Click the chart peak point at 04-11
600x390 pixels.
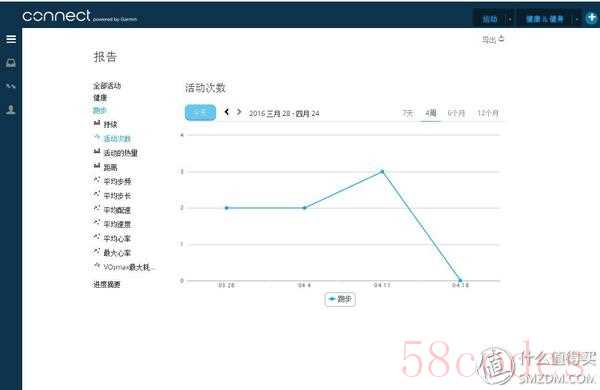coord(382,171)
